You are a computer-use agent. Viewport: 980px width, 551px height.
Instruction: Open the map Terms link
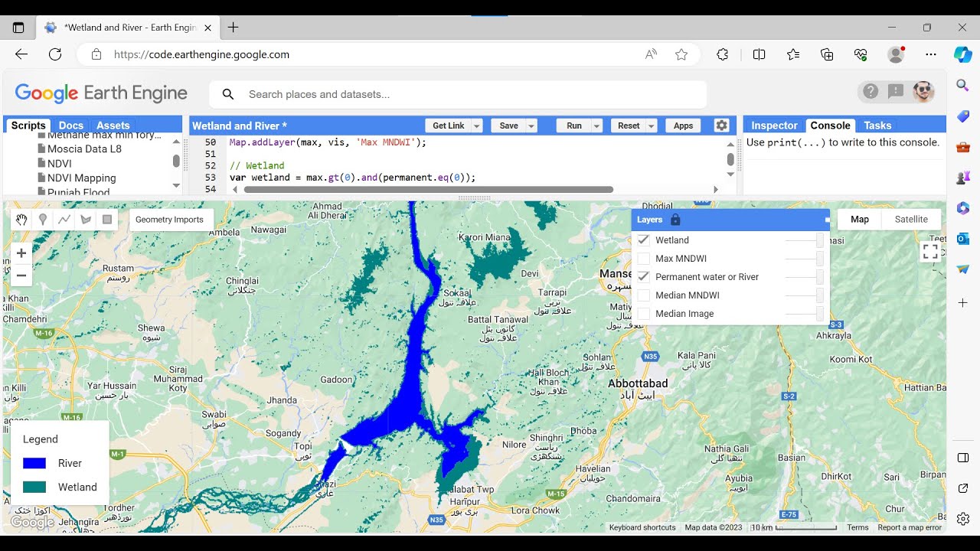tap(857, 527)
